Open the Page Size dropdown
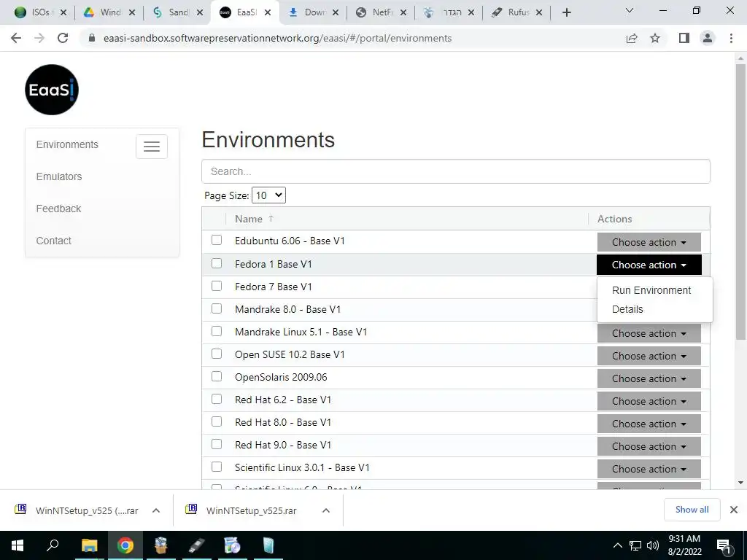The image size is (747, 560). pos(268,195)
